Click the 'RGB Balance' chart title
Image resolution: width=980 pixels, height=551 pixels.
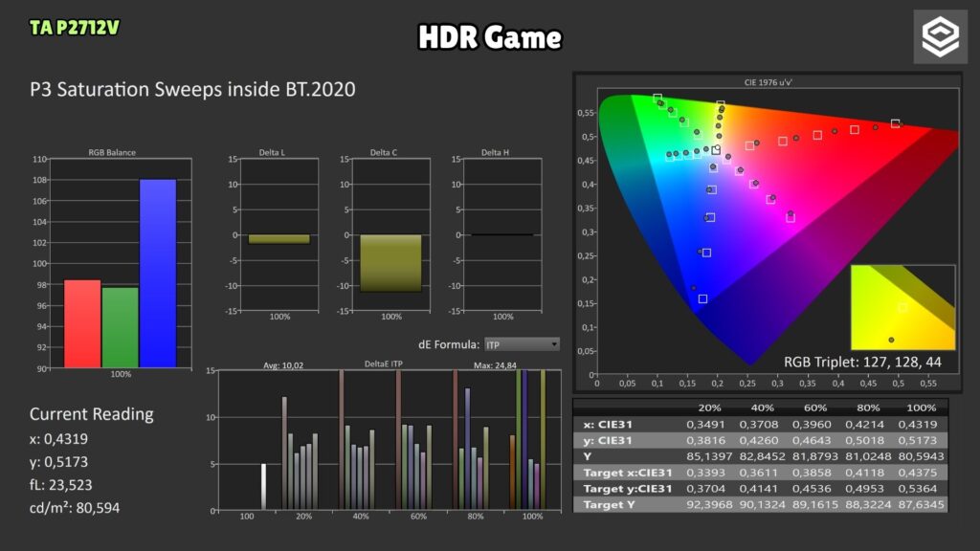112,152
